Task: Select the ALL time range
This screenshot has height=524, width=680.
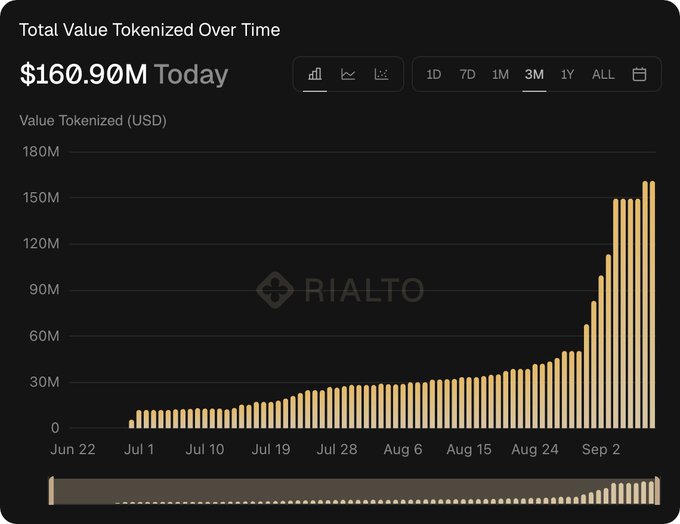Action: tap(603, 75)
